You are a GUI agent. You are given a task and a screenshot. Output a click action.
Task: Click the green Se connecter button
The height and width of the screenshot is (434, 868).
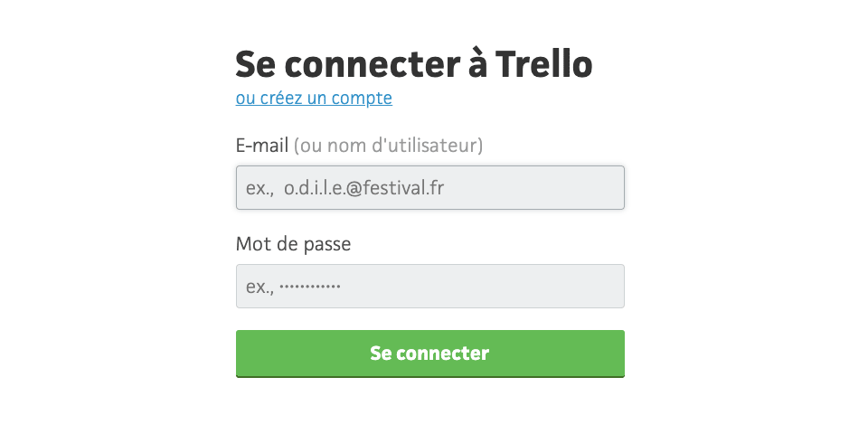tap(430, 354)
